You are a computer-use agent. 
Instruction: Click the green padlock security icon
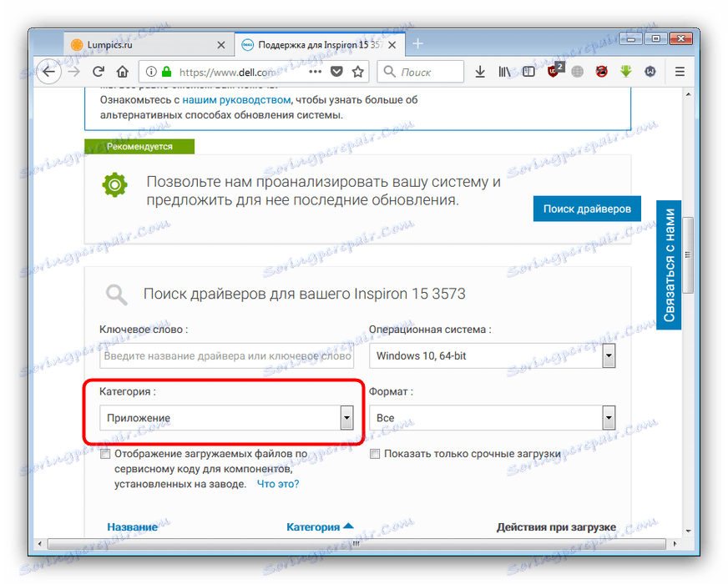[166, 72]
